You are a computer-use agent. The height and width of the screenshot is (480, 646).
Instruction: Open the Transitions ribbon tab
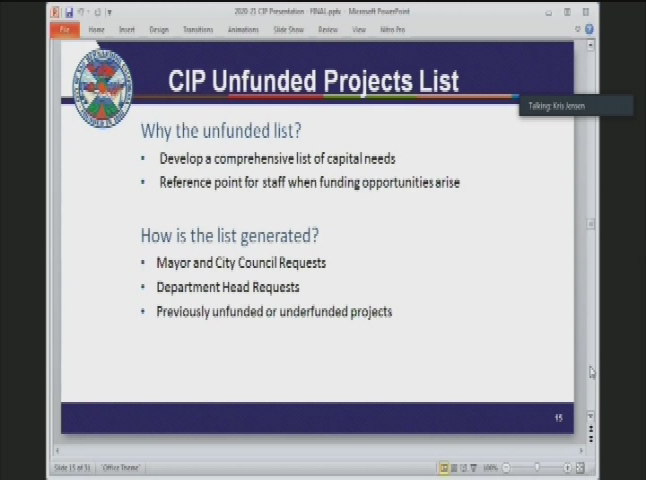coord(197,29)
